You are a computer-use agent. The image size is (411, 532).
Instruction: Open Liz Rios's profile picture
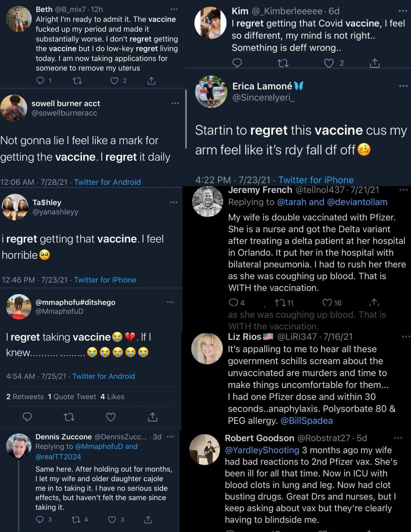tap(207, 349)
